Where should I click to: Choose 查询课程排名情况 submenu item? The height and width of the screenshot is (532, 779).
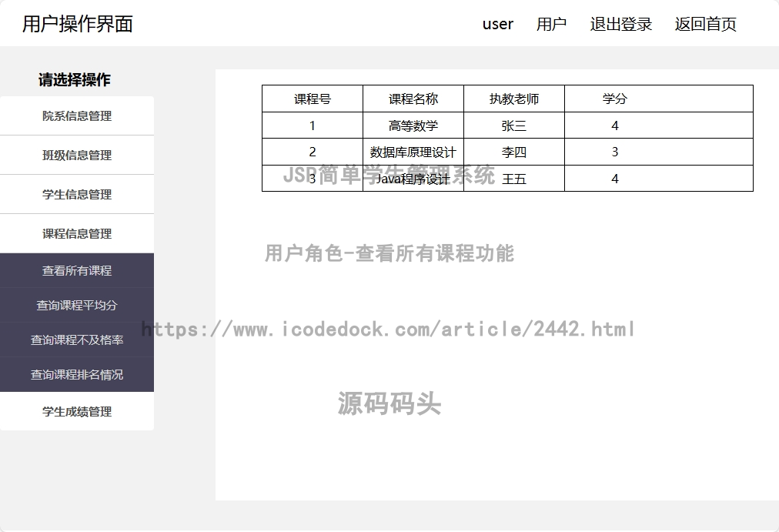pyautogui.click(x=76, y=374)
